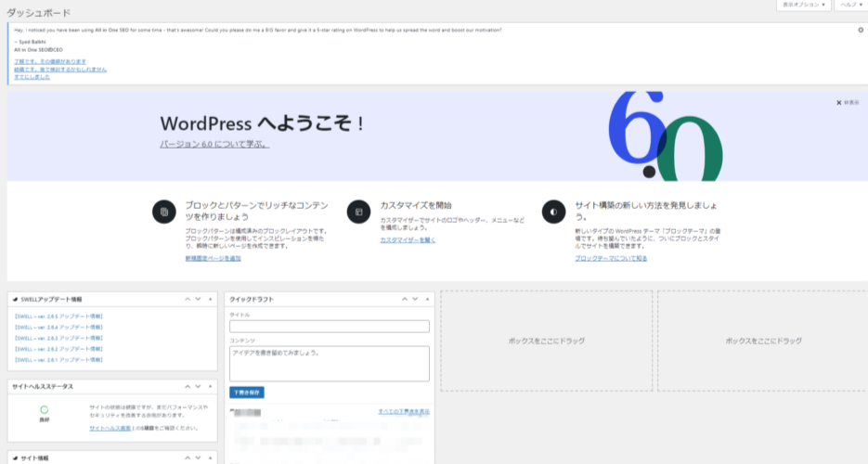
Task: Open the ヘルプ help tab
Action: pos(851,5)
